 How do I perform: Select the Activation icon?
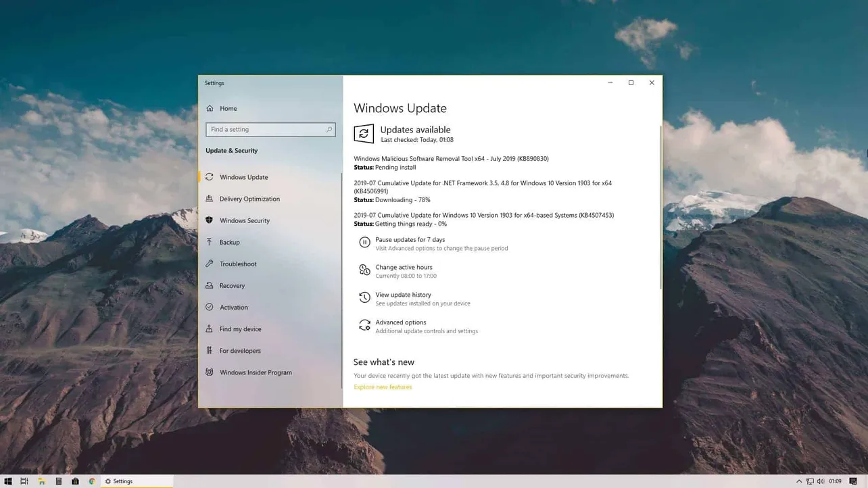[x=210, y=307]
